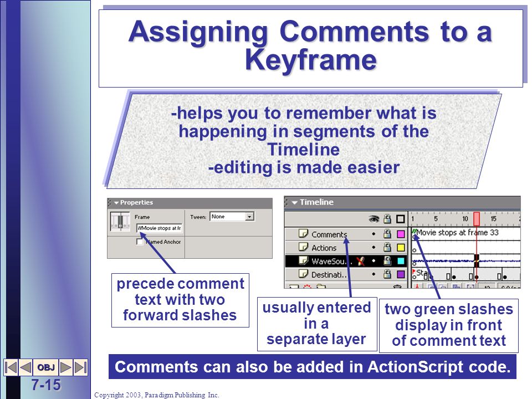Select the WaveSou layer name
The image size is (532, 399).
[x=332, y=261]
